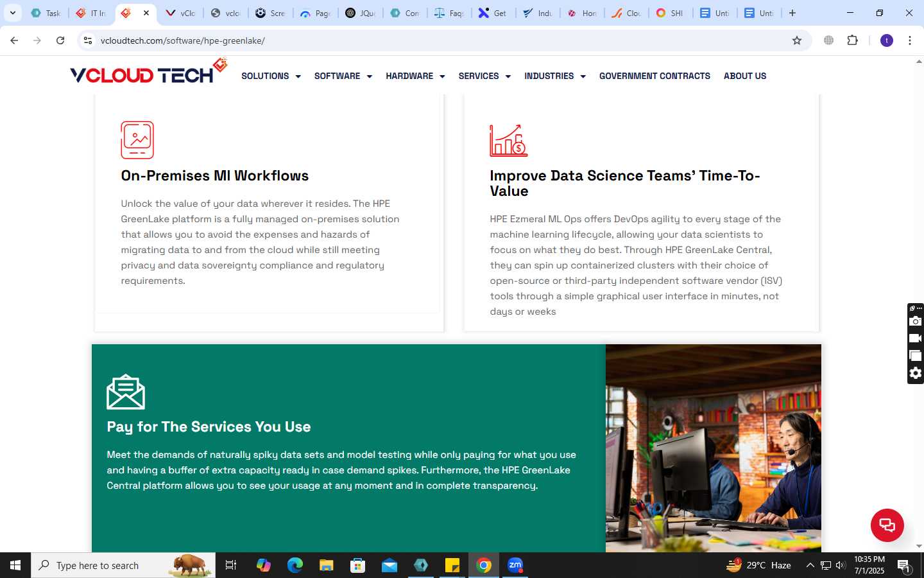The width and height of the screenshot is (924, 578).
Task: Click the On-Premises MI Workflows image icon
Action: click(137, 140)
